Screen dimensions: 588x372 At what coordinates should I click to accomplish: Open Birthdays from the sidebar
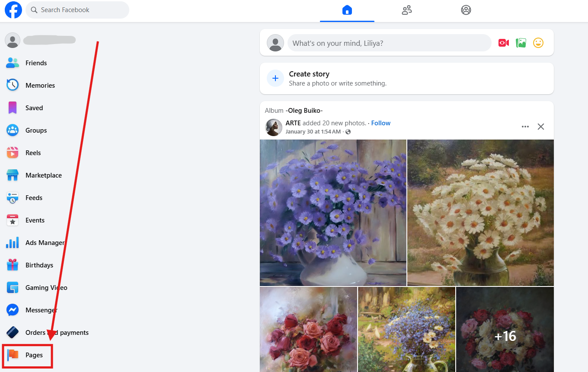pyautogui.click(x=39, y=265)
